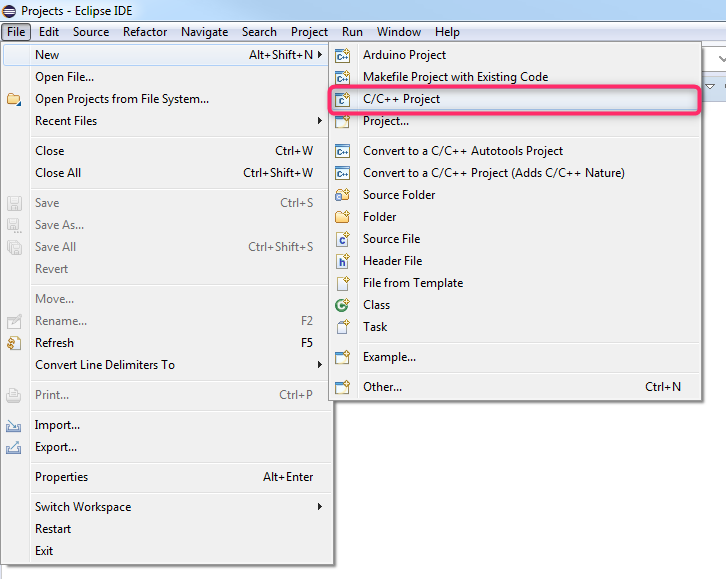Expand the Recent Files submenu arrow
Image resolution: width=726 pixels, height=579 pixels.
[x=319, y=121]
